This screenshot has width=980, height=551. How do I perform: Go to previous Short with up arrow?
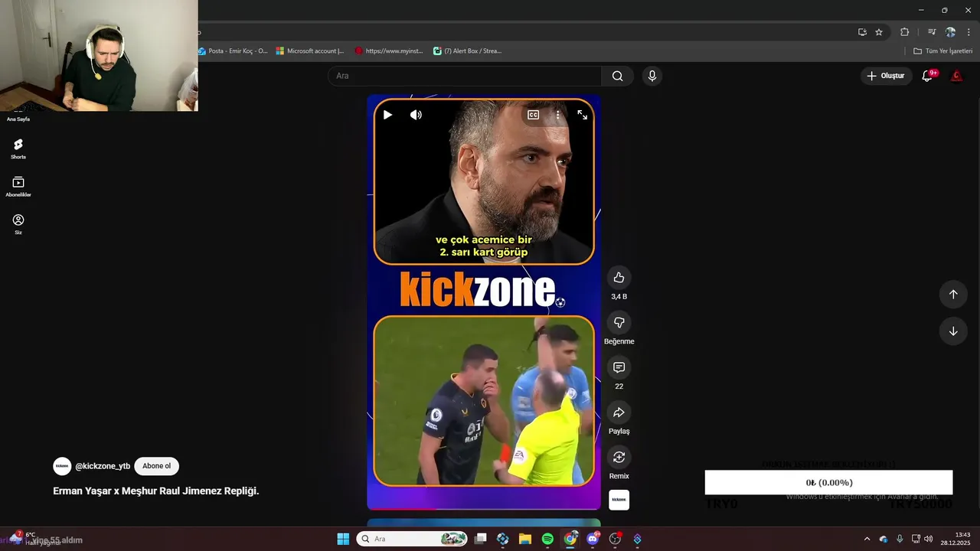(x=953, y=295)
